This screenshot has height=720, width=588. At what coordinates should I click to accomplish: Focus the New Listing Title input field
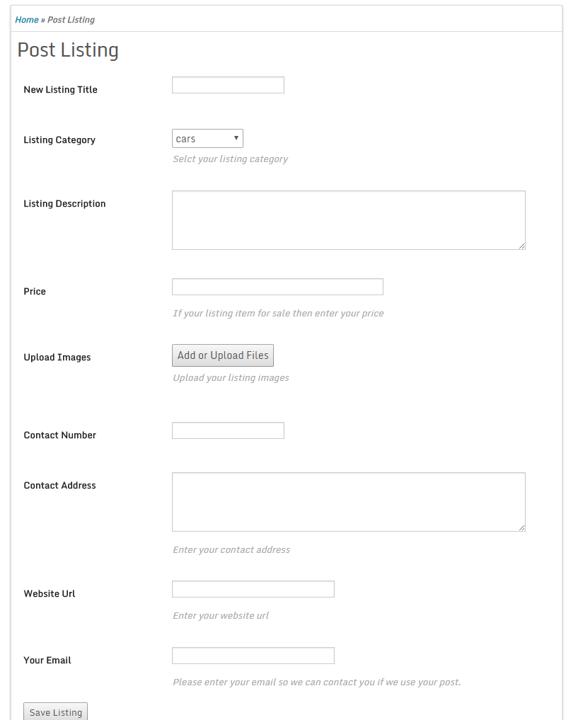[x=228, y=86]
